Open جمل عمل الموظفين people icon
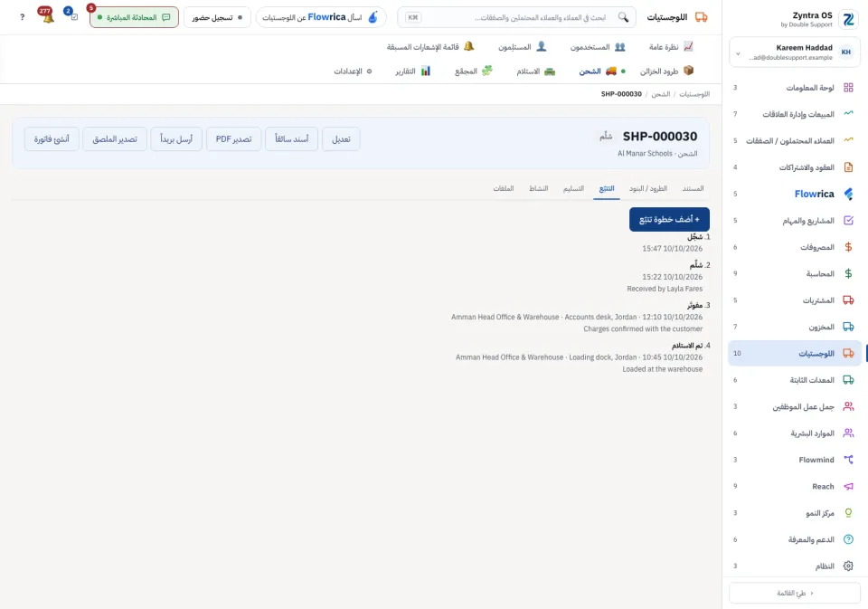The image size is (868, 609). (848, 406)
